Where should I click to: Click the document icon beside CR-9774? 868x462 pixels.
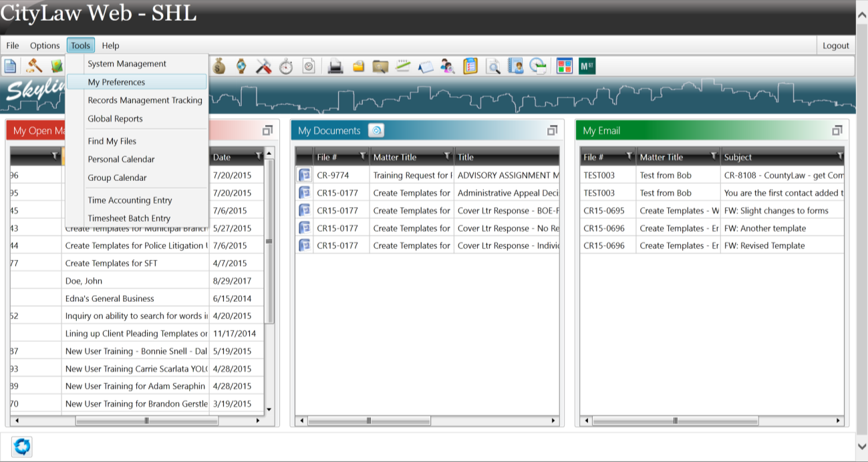pos(304,175)
